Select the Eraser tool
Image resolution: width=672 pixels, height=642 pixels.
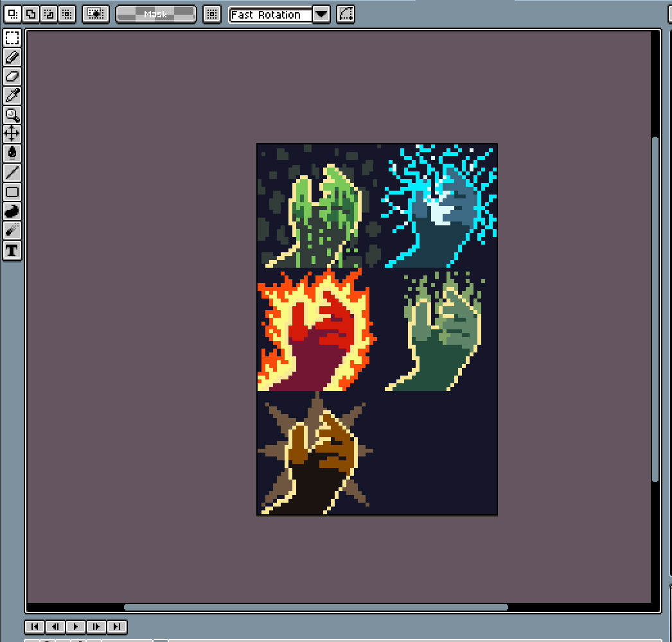pos(12,76)
